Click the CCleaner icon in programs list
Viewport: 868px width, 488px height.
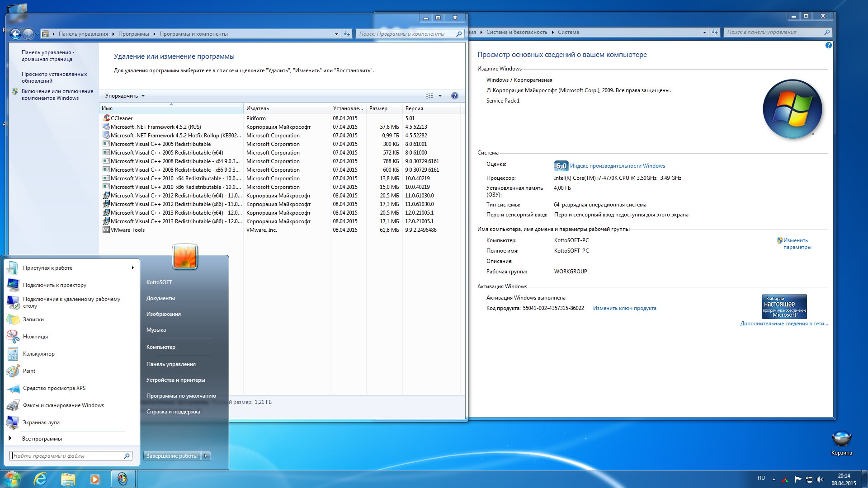click(x=106, y=118)
